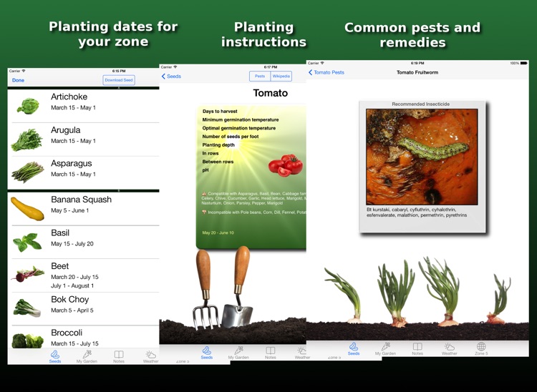Screen dimensions: 537x392
Task: Tap the basil leaves thumbnail
Action: (x=27, y=242)
